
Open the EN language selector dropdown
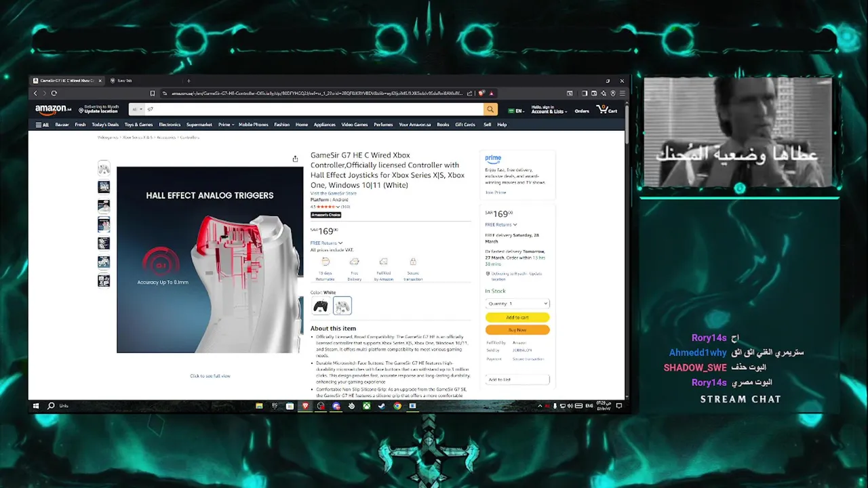point(517,110)
